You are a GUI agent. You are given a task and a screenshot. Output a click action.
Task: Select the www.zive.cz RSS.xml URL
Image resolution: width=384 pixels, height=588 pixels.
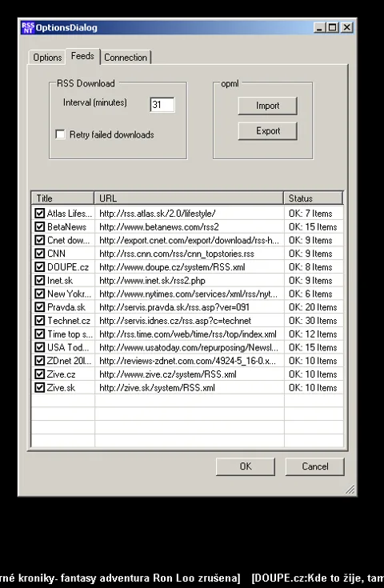(x=190, y=374)
